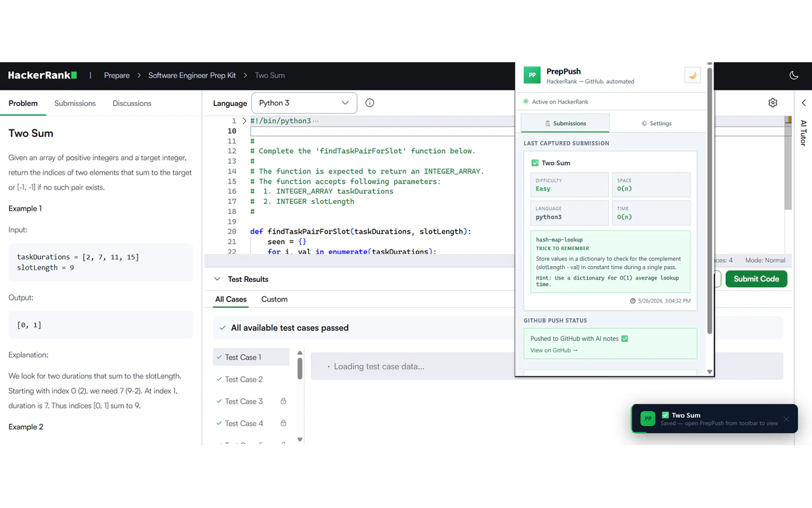The width and height of the screenshot is (812, 508).
Task: Open the AI Tutor vertical label
Action: click(803, 133)
